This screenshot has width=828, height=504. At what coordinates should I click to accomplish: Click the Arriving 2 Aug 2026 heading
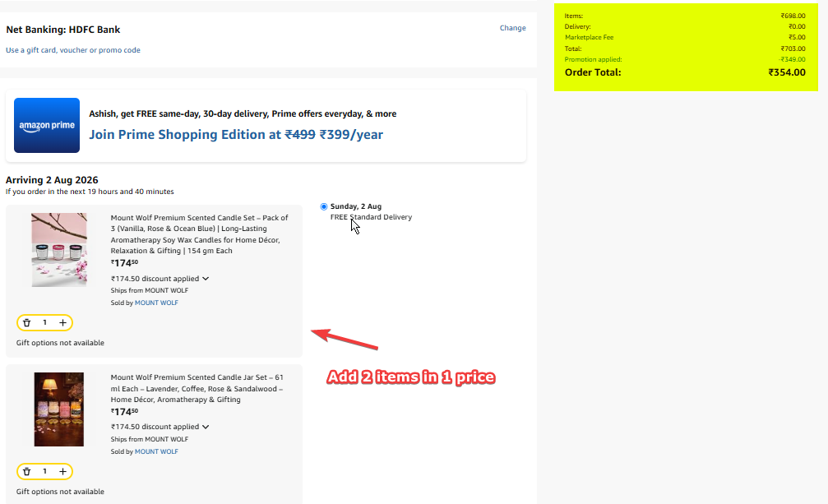(x=52, y=180)
